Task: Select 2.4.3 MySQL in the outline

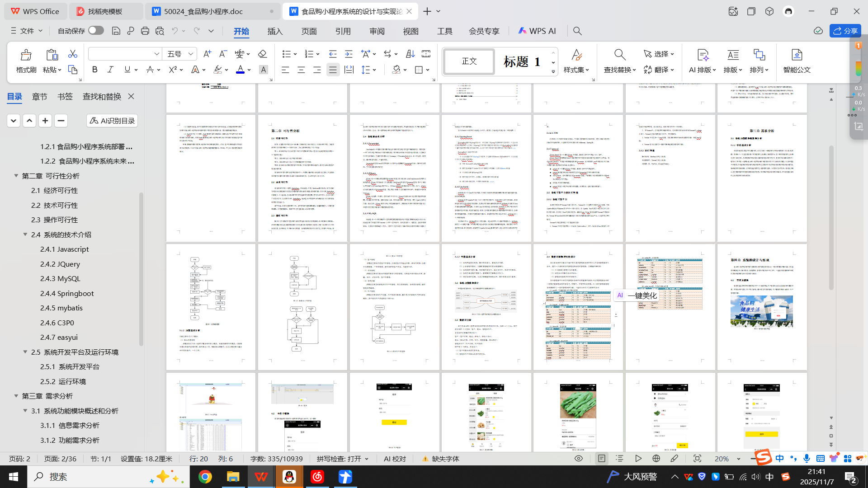Action: click(60, 278)
